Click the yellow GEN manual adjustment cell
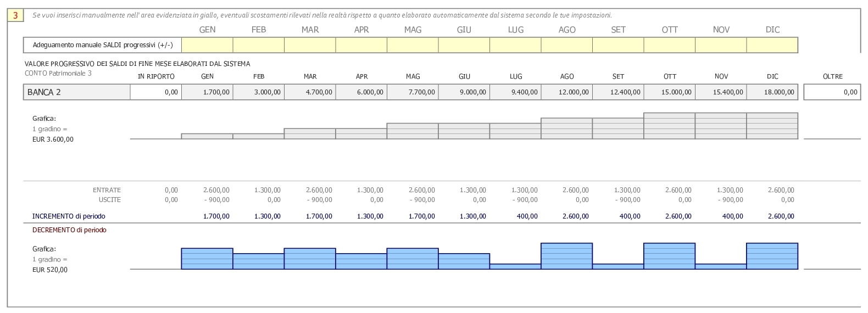 click(x=207, y=45)
